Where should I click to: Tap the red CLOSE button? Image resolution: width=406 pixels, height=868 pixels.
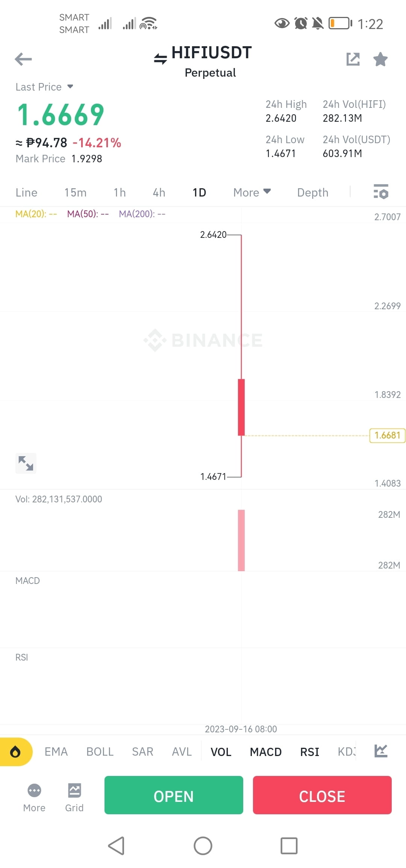tap(322, 795)
